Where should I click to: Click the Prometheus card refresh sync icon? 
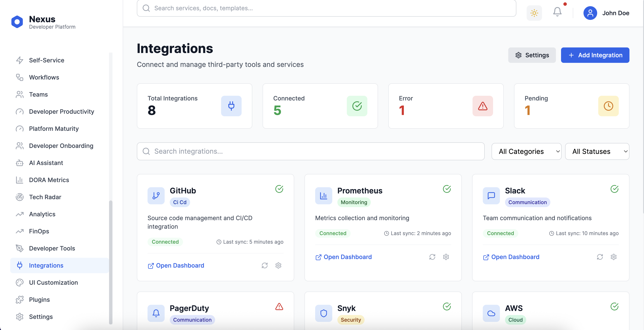pyautogui.click(x=432, y=257)
